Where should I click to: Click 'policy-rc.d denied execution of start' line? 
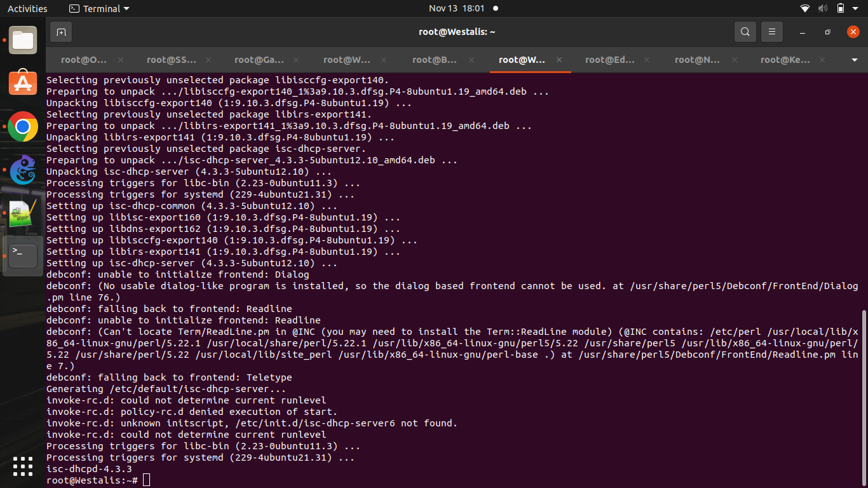pos(192,412)
